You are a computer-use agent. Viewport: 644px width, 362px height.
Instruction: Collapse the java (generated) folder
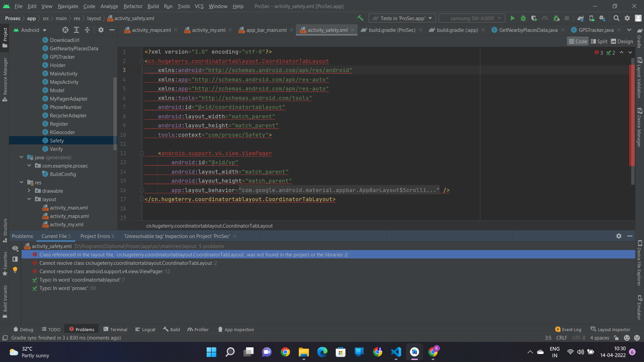point(21,157)
